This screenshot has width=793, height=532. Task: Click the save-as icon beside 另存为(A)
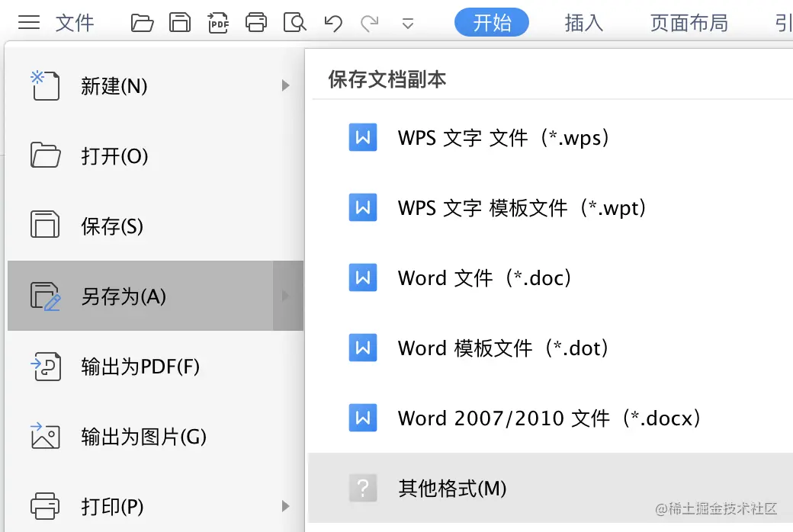tap(46, 296)
